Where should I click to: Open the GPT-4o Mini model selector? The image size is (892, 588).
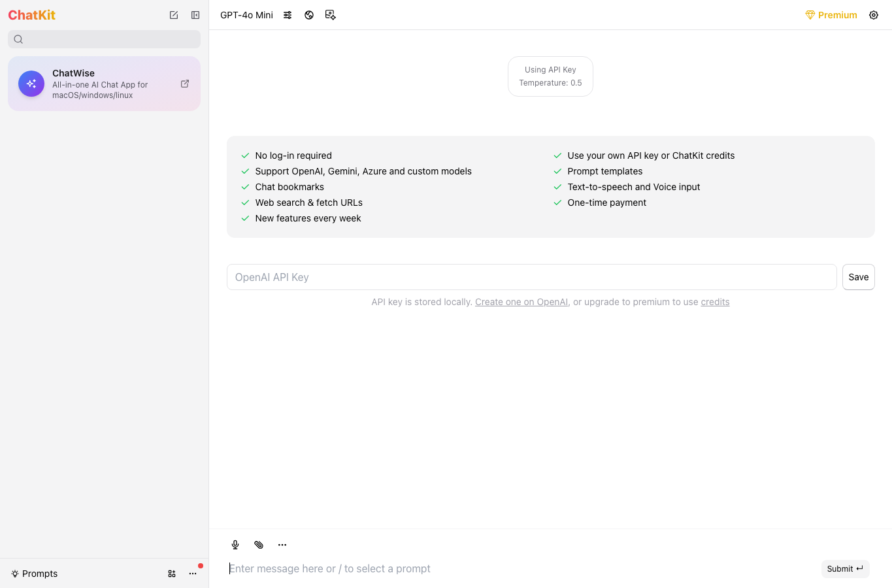pos(246,15)
